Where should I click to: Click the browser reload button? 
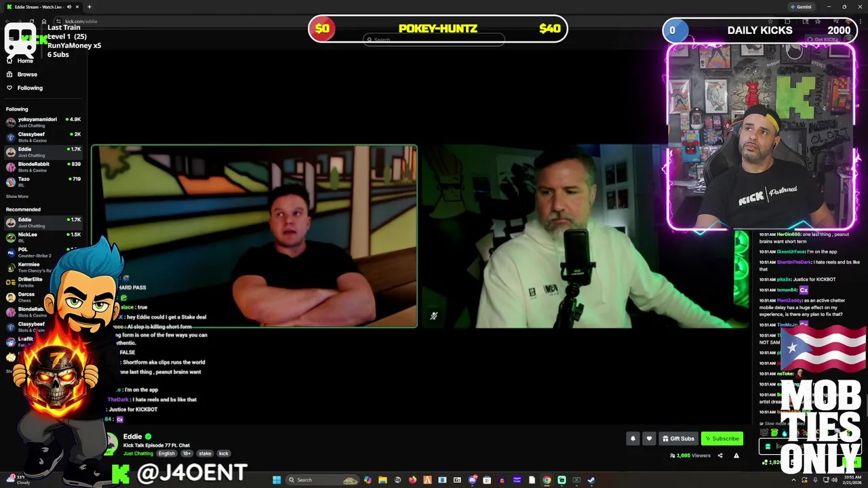[32, 21]
